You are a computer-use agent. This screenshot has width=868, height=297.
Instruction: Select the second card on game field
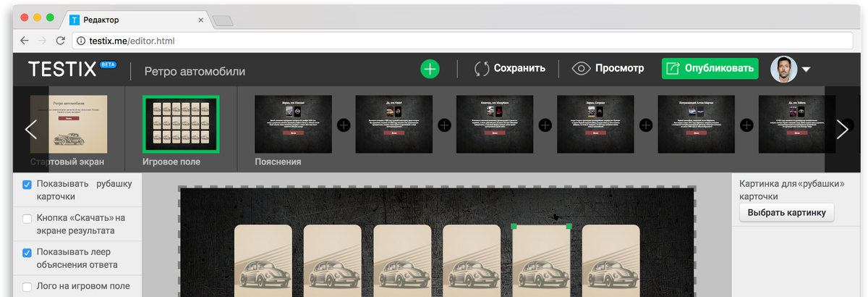[x=332, y=261]
